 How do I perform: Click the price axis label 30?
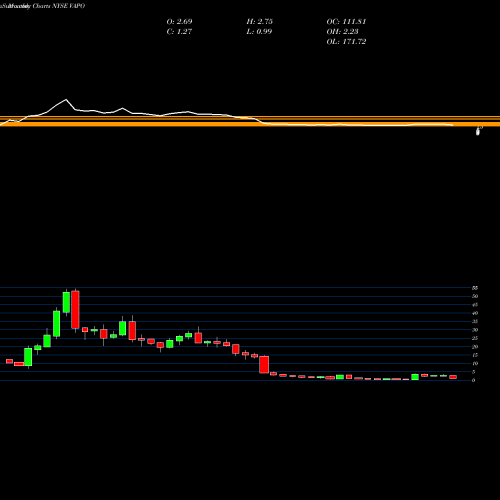[x=475, y=330]
